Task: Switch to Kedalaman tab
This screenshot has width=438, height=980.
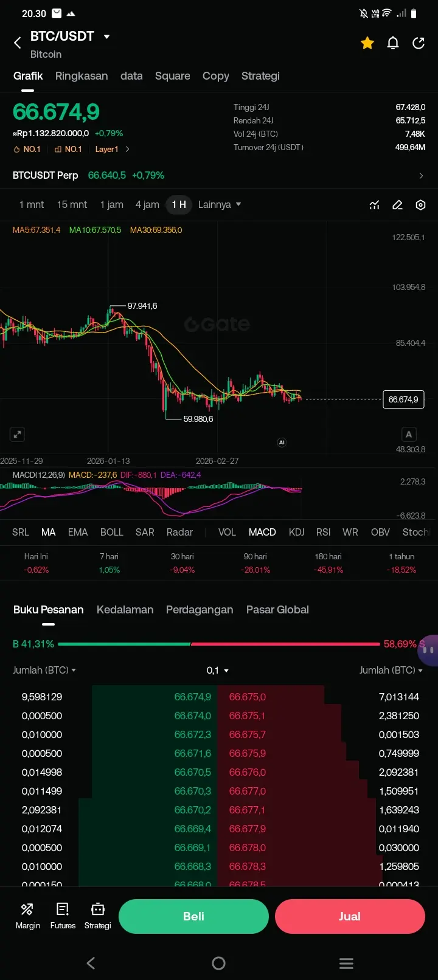Action: [x=125, y=610]
